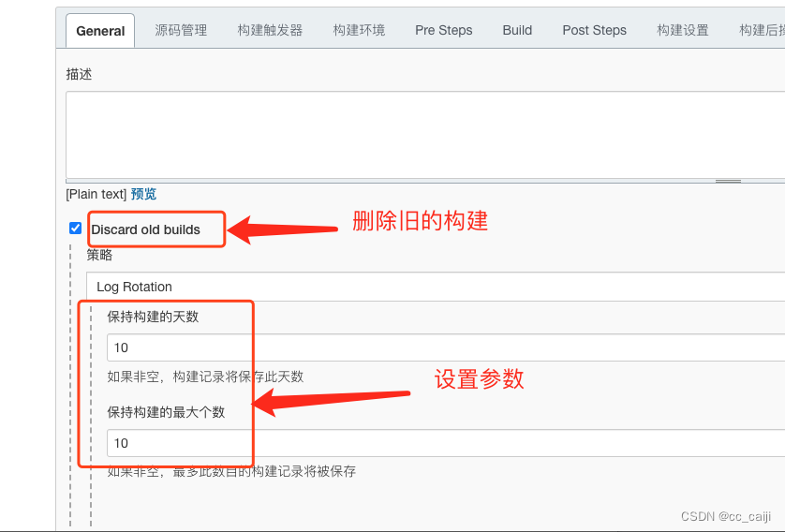Open the 构建触发器 tab

coord(270,31)
